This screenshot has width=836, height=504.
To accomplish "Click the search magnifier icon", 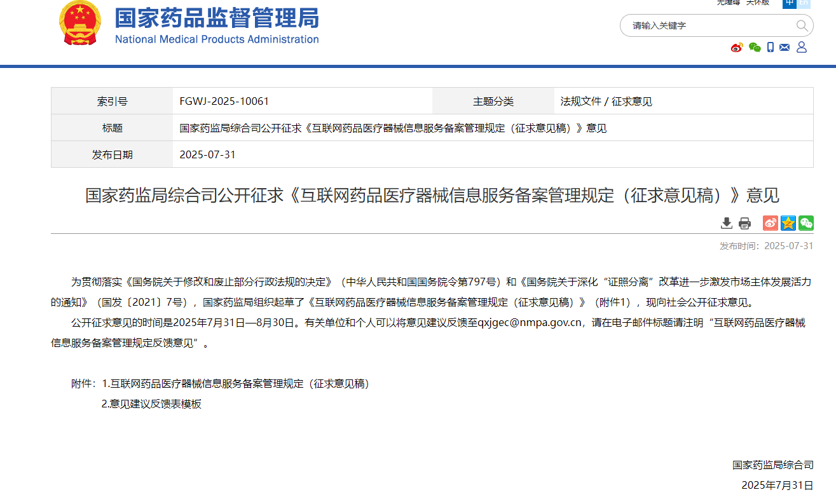I will click(x=802, y=25).
